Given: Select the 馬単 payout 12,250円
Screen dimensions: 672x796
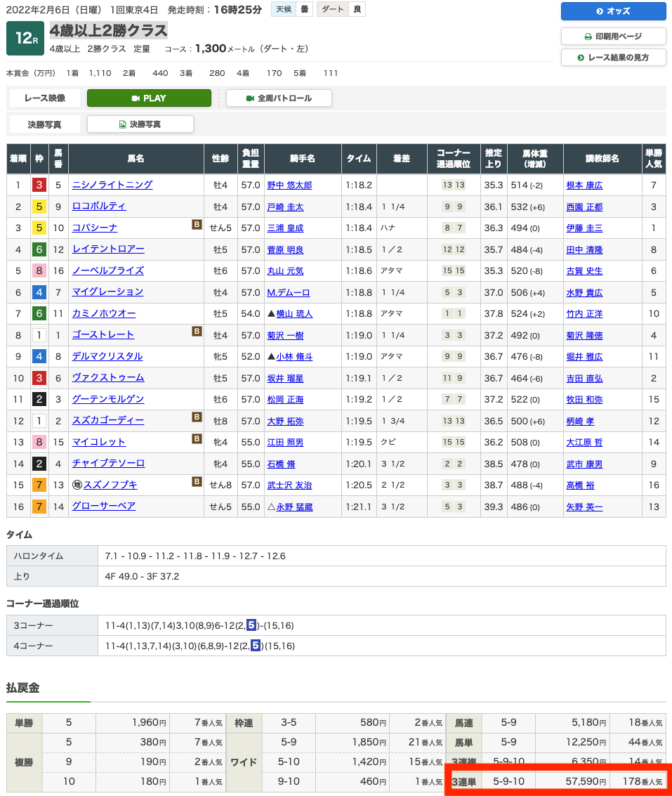Looking at the screenshot, I should coord(586,742).
